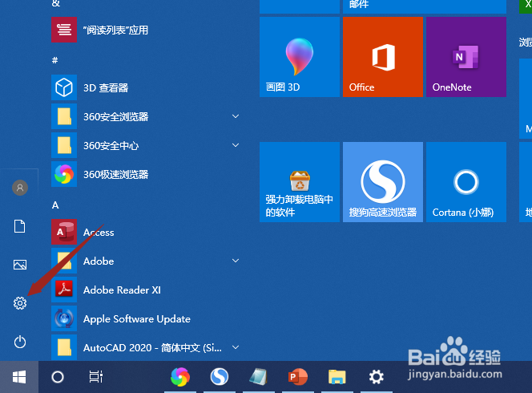This screenshot has height=393, width=532.
Task: Click the Windows Start button
Action: 19,377
